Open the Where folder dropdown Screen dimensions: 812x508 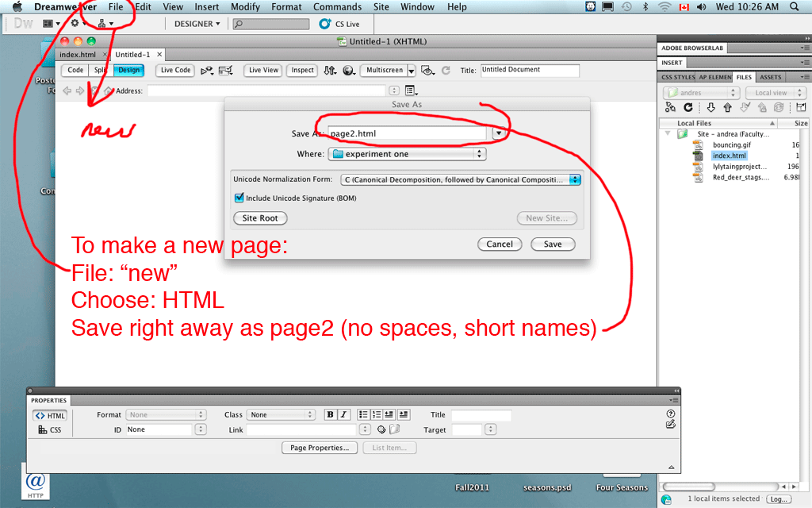click(407, 154)
